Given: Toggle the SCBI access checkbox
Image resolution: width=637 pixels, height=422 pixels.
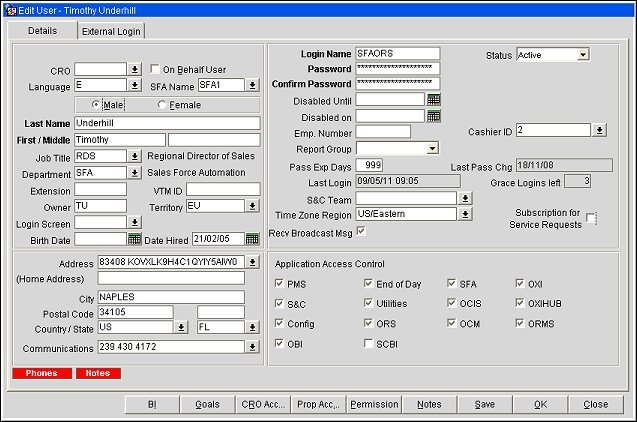Looking at the screenshot, I should pyautogui.click(x=369, y=344).
